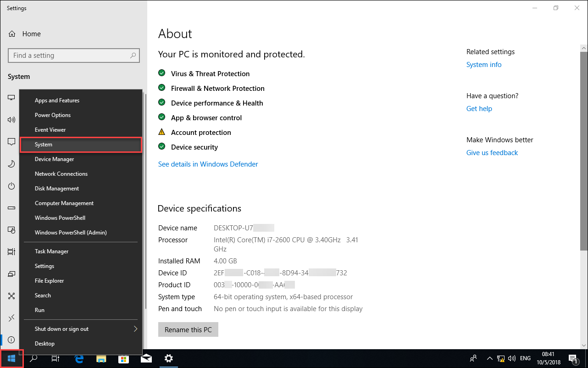588x368 pixels.
Task: Open the Action Center notification icon
Action: pyautogui.click(x=573, y=358)
